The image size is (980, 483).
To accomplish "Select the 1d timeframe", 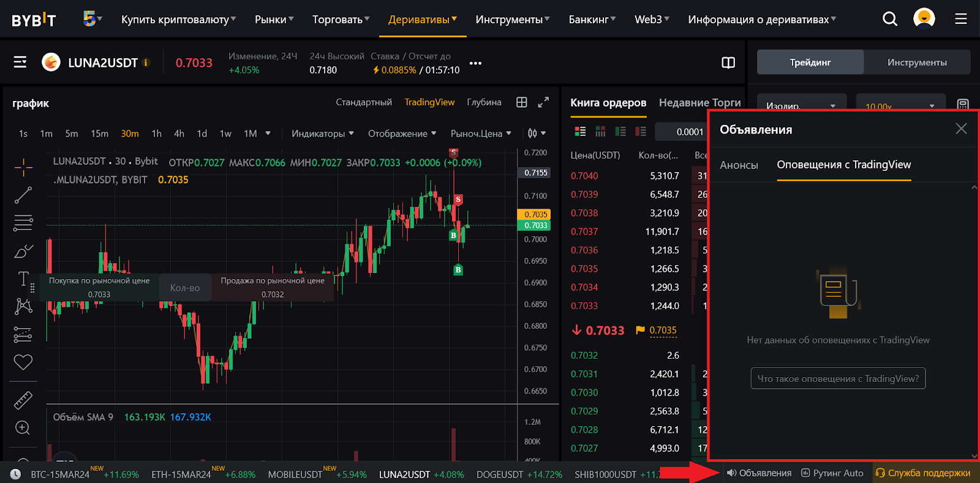I will [202, 133].
